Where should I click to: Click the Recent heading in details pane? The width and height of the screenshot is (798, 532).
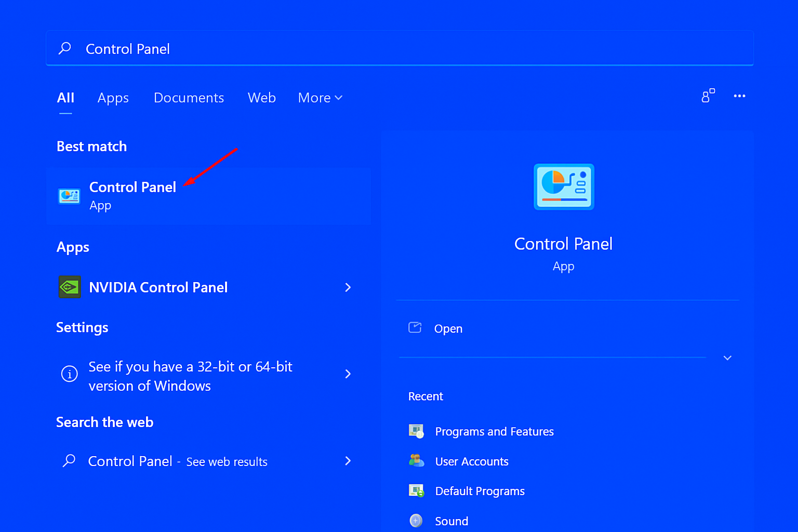425,396
